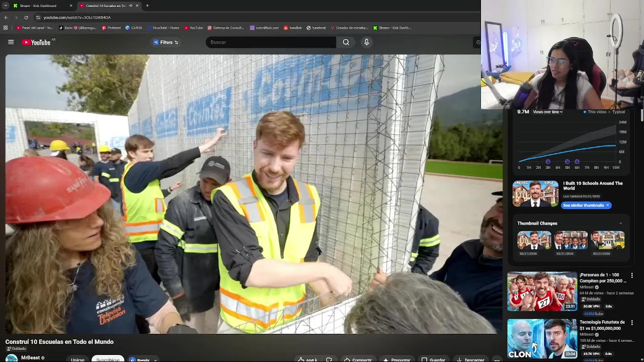Collapse the Thumbnail Changes section

[x=620, y=223]
